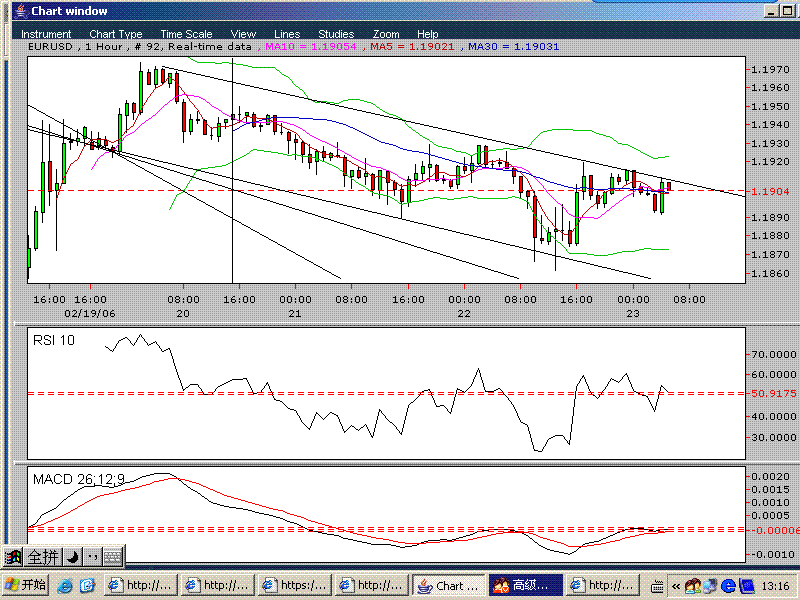This screenshot has height=600, width=800.
Task: Click the keyboard language bar tray icon
Action: pyautogui.click(x=658, y=586)
